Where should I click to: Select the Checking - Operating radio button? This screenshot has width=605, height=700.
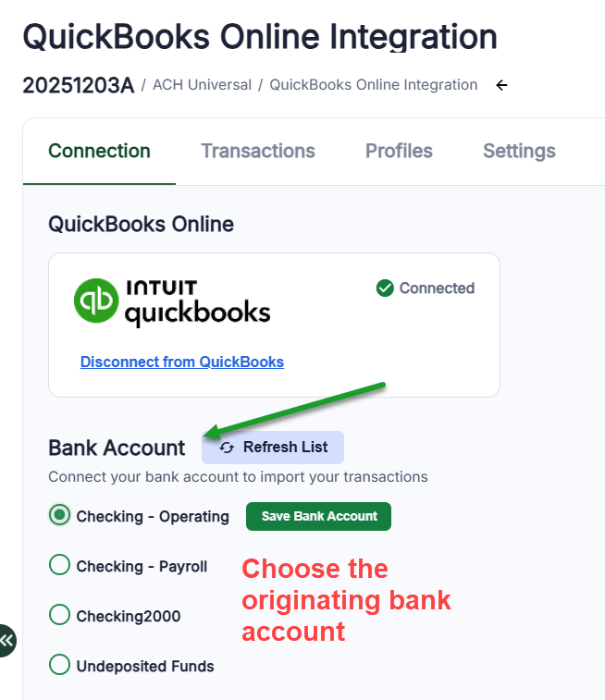click(x=60, y=515)
